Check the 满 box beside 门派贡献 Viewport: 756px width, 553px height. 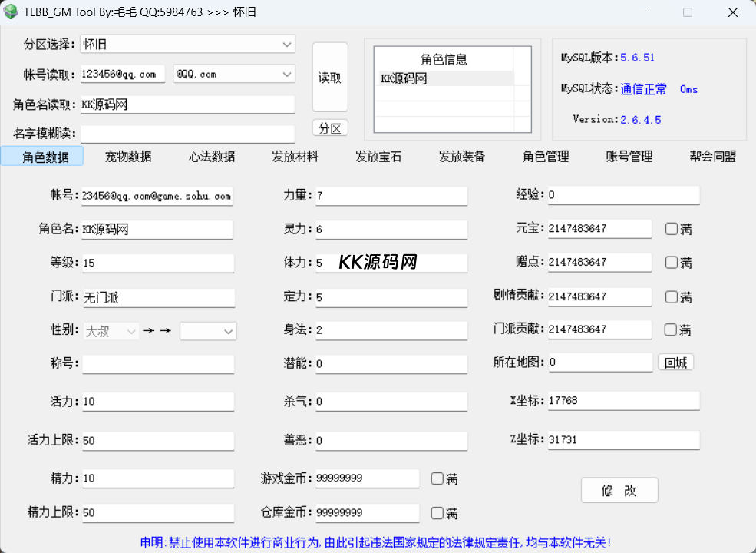coord(672,330)
